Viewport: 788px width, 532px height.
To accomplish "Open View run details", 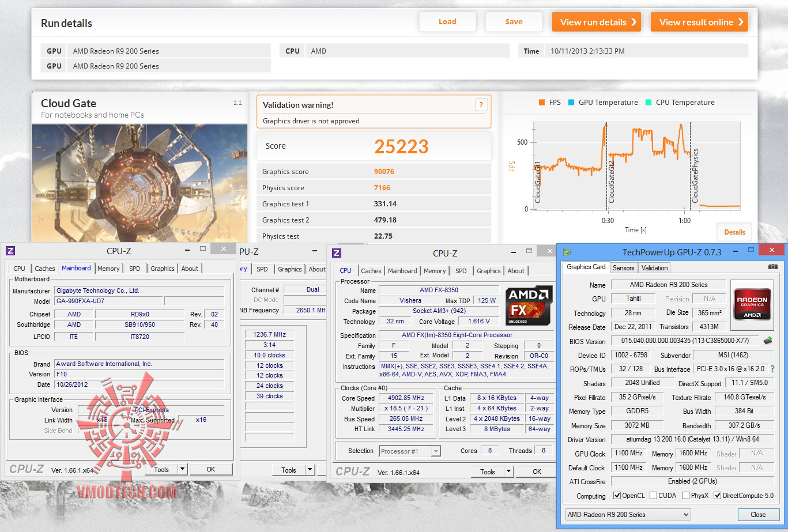I will (597, 22).
